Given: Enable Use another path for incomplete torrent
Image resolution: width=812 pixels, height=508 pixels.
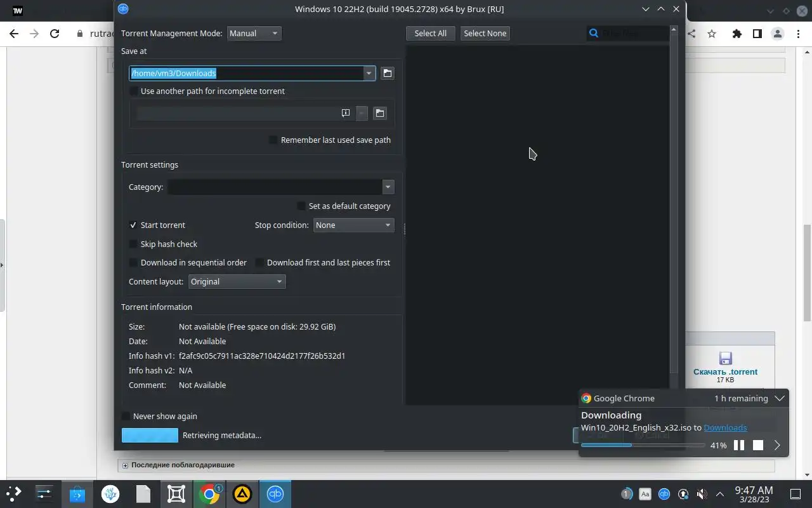Looking at the screenshot, I should click(x=133, y=91).
